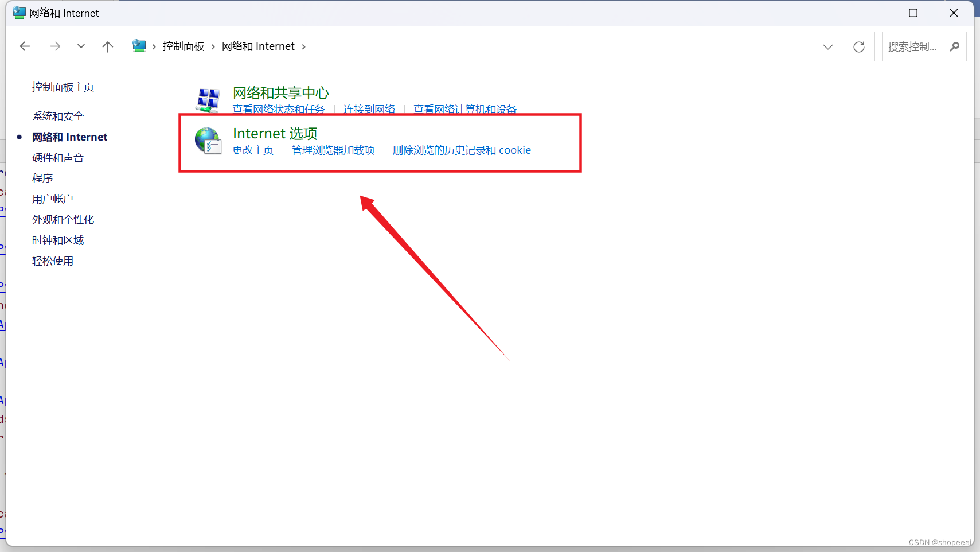Viewport: 980px width, 552px height.
Task: Click the back navigation arrow
Action: click(x=25, y=46)
